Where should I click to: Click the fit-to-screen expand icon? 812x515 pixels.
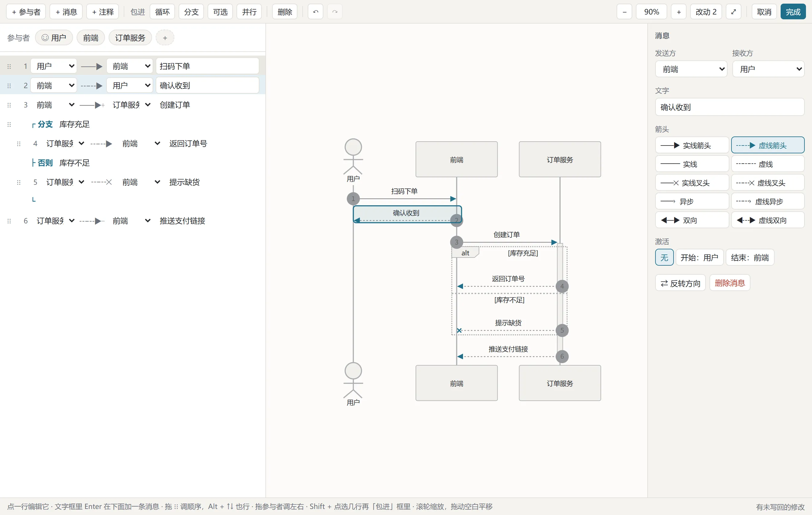(733, 12)
